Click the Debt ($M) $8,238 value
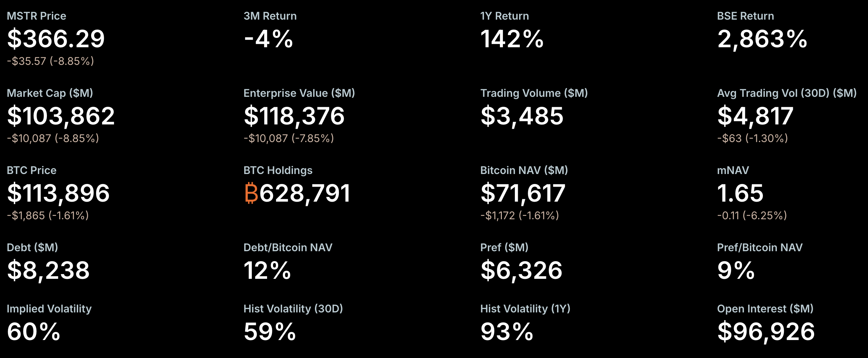The height and width of the screenshot is (358, 868). (x=48, y=270)
